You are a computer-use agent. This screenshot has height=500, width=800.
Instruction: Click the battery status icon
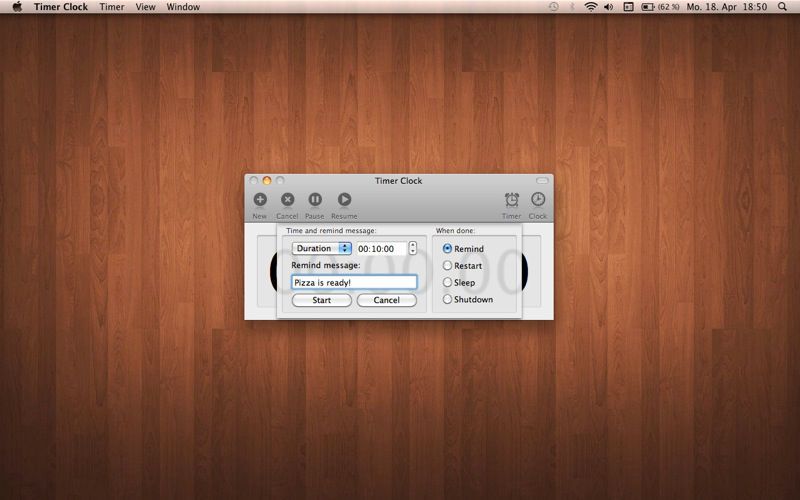coord(648,7)
